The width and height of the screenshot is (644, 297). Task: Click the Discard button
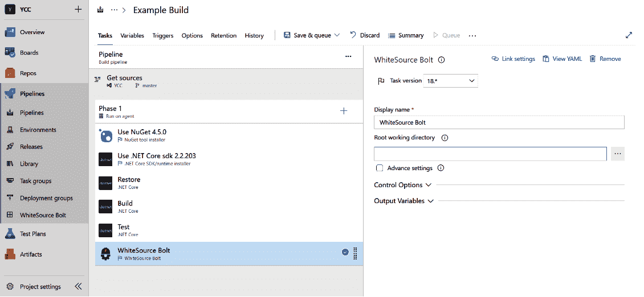tap(365, 35)
